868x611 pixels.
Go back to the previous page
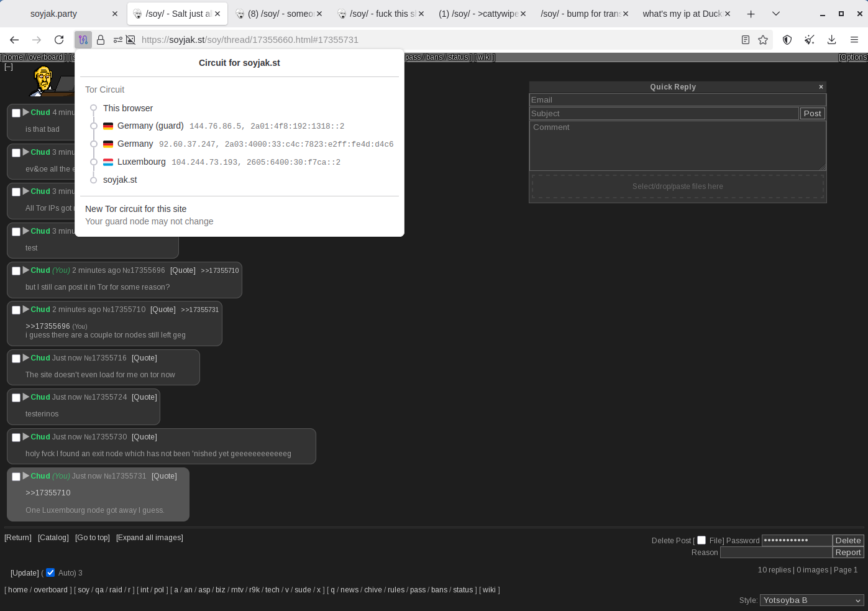pos(14,40)
